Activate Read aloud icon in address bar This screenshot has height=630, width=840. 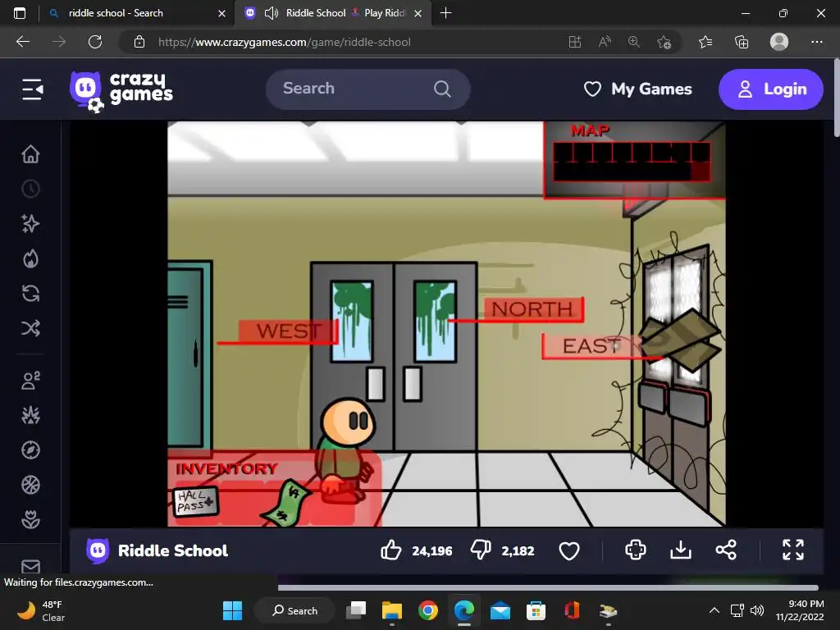point(605,42)
